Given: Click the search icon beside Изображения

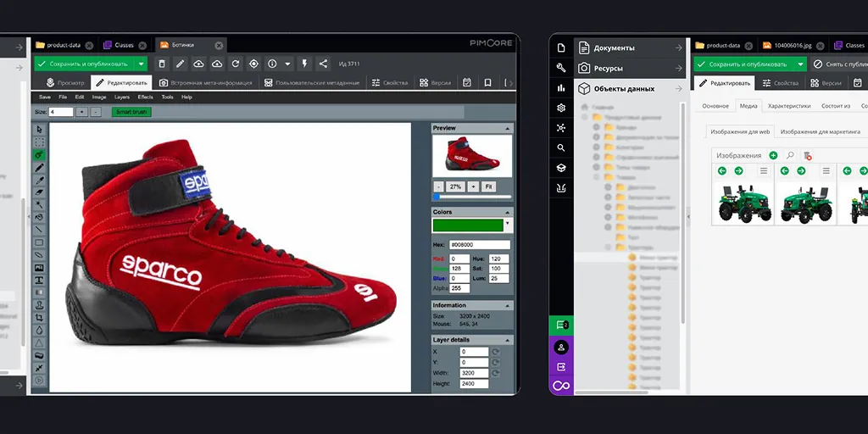Looking at the screenshot, I should tap(791, 156).
